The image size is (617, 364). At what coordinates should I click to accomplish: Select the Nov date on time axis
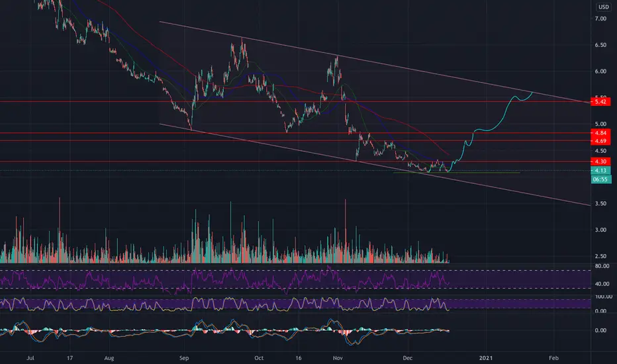pos(338,358)
